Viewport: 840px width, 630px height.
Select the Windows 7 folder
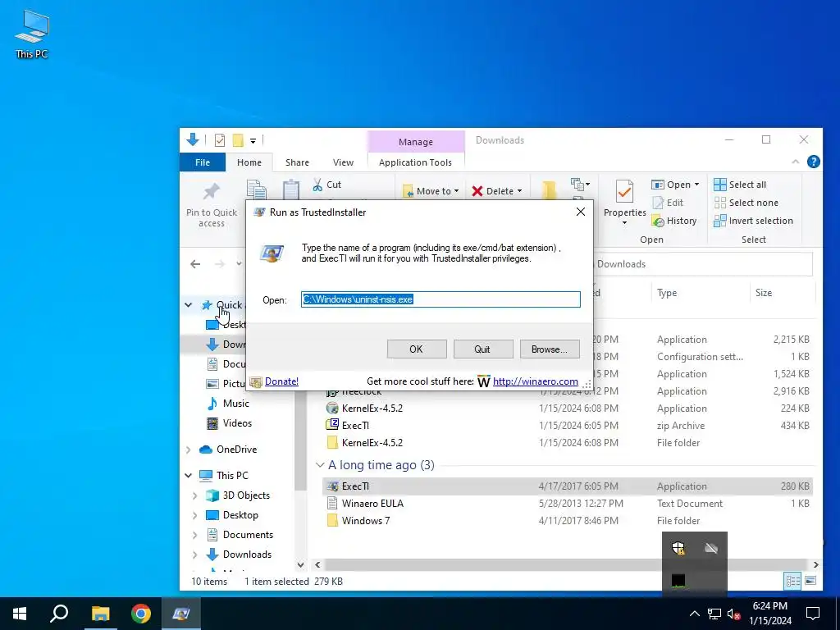(x=365, y=521)
